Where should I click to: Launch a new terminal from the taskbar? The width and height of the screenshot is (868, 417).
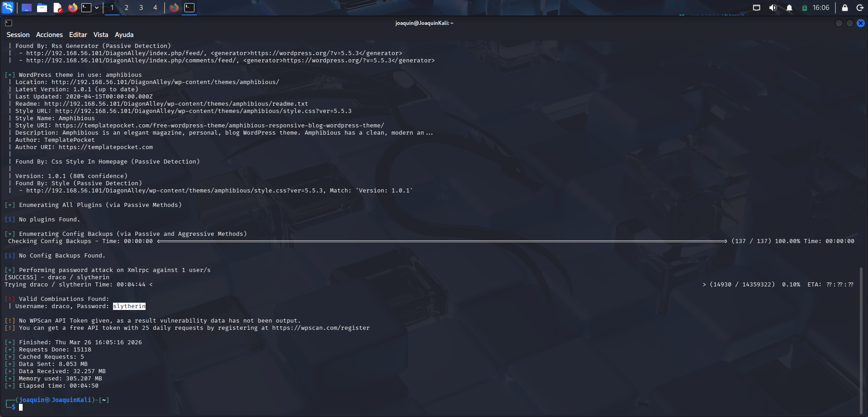point(86,7)
